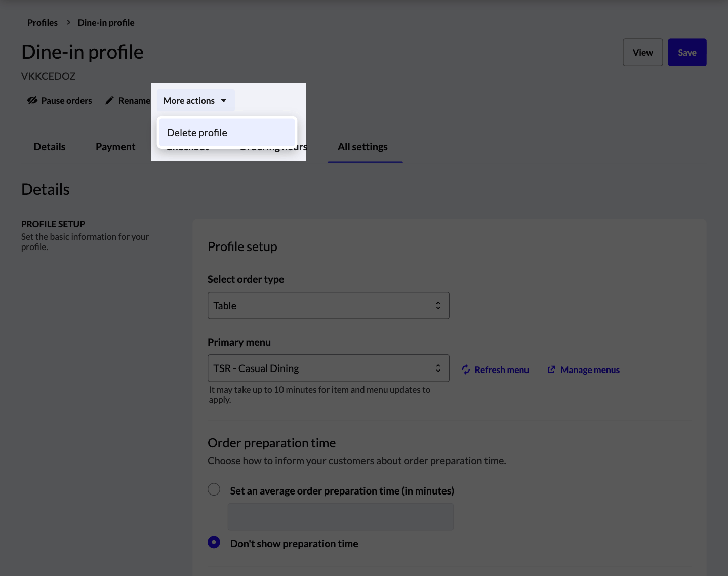Open the Profiles breadcrumb link

pyautogui.click(x=43, y=22)
